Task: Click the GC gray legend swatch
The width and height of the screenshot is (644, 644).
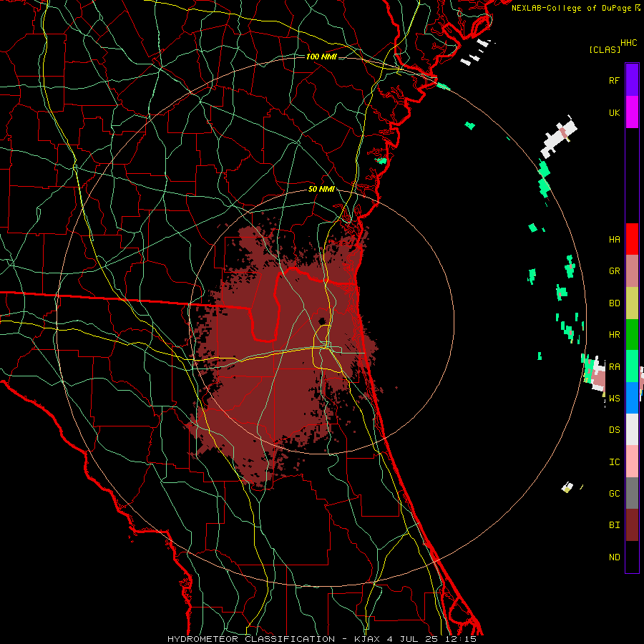Action: click(632, 493)
